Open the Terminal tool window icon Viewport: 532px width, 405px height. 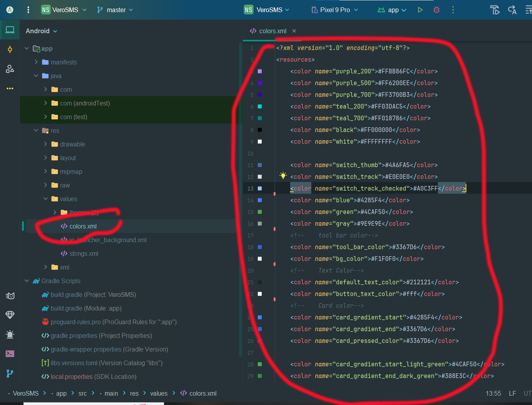tap(10, 353)
